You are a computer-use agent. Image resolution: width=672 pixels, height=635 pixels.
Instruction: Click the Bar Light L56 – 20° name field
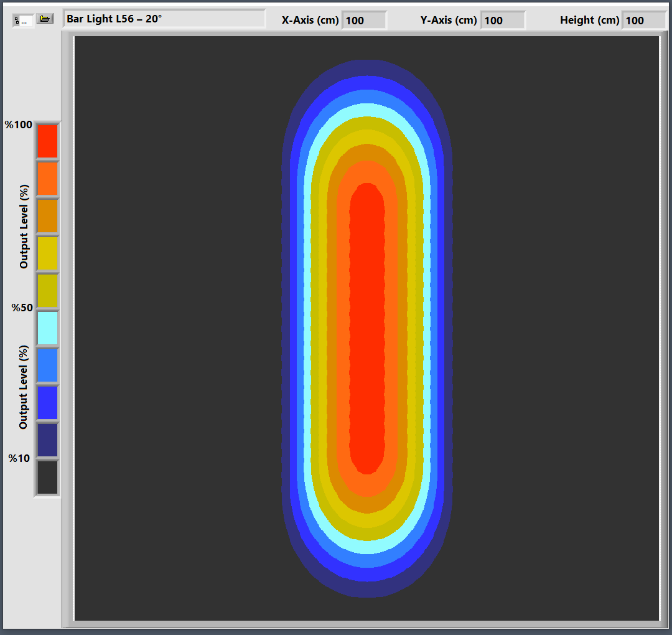pos(164,19)
